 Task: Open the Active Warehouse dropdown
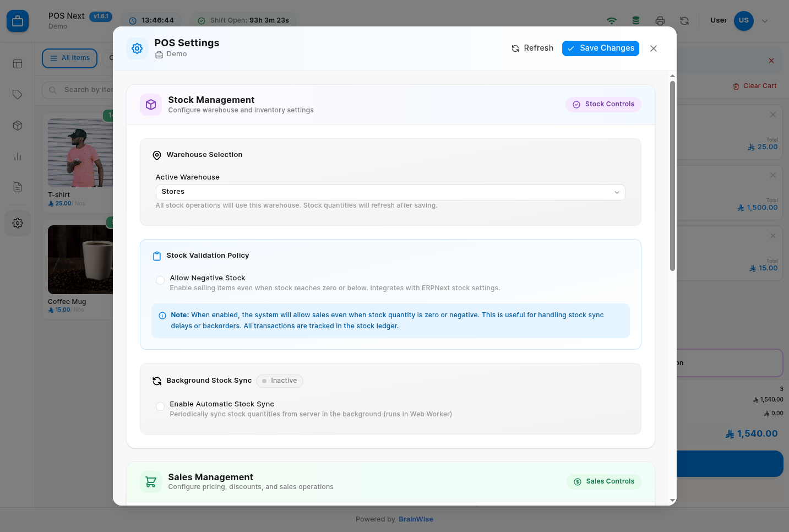coord(390,192)
